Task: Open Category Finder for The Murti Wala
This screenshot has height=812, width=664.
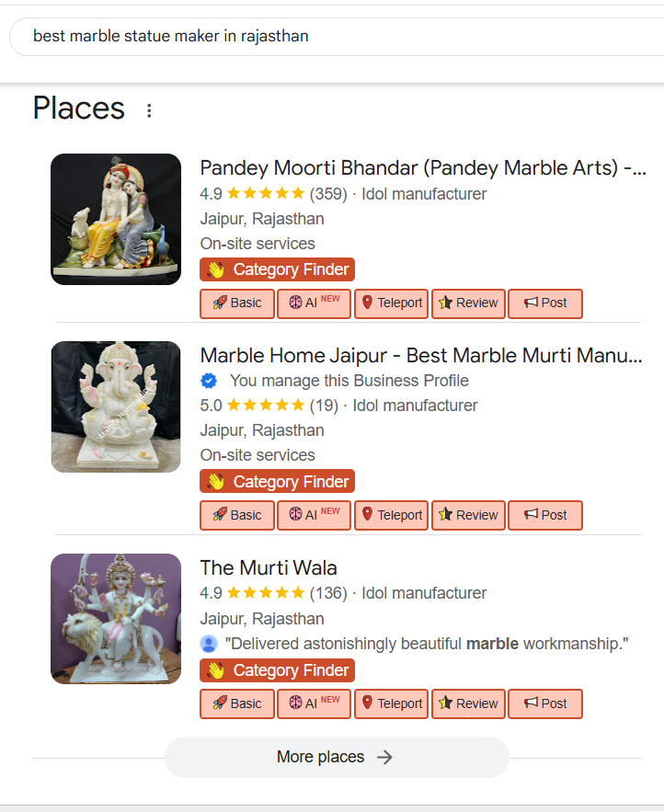Action: click(277, 670)
